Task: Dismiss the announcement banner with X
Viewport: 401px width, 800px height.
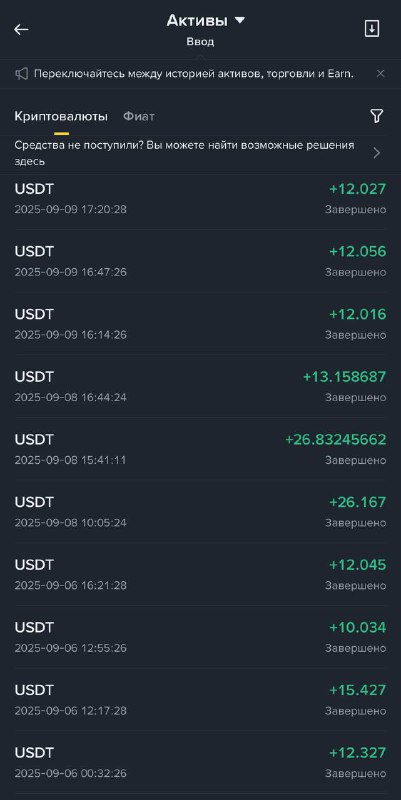Action: click(x=380, y=73)
